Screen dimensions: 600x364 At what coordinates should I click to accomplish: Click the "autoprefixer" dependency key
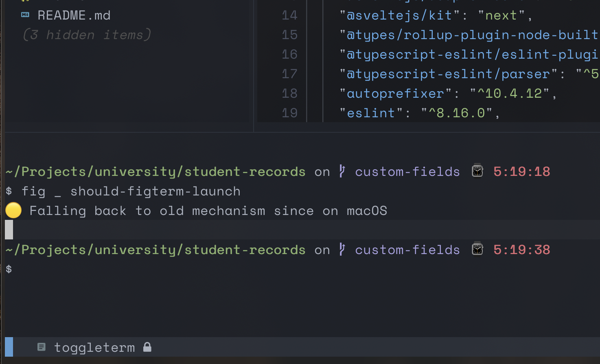[394, 93]
